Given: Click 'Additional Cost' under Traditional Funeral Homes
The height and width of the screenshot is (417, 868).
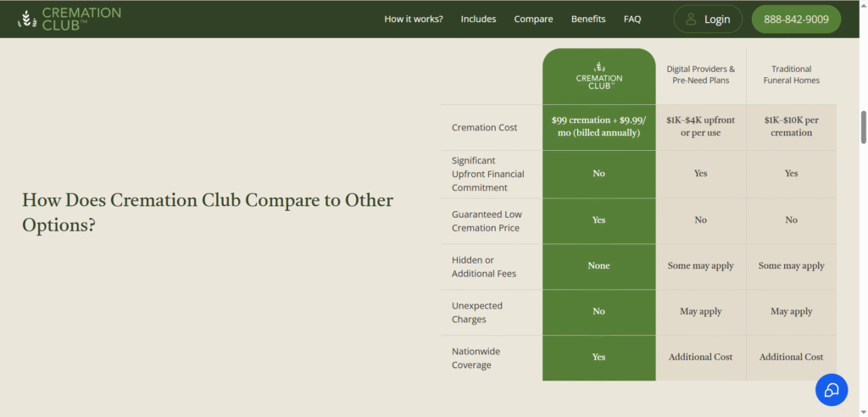Looking at the screenshot, I should click(792, 357).
